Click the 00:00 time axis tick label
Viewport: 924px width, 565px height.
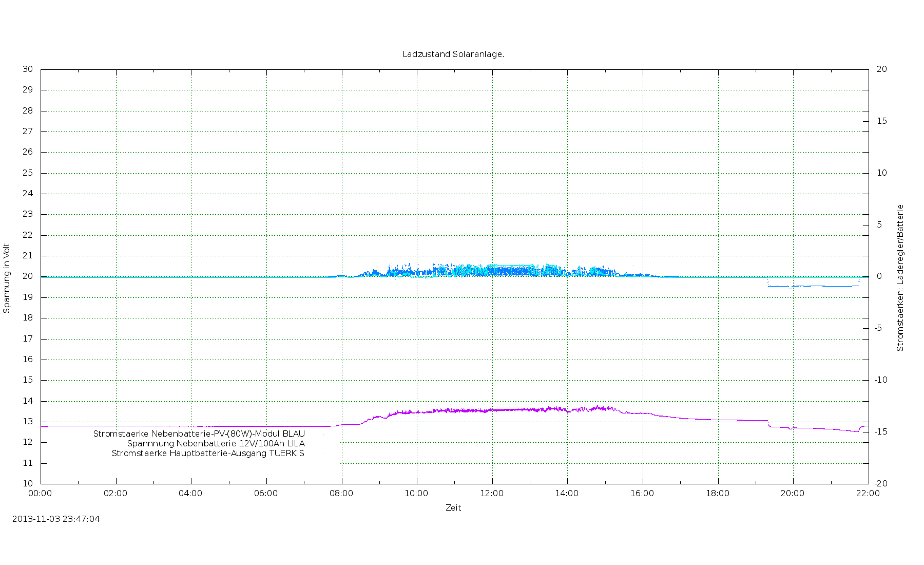pyautogui.click(x=41, y=494)
